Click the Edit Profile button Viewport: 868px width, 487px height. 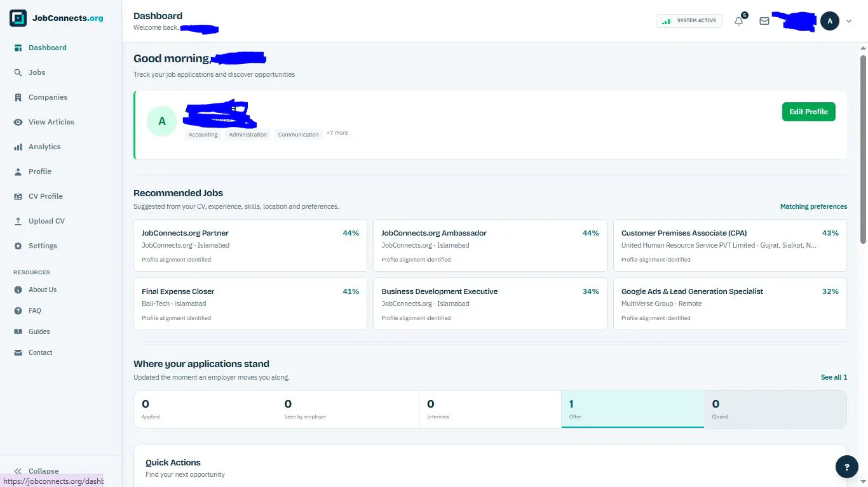[x=808, y=112]
